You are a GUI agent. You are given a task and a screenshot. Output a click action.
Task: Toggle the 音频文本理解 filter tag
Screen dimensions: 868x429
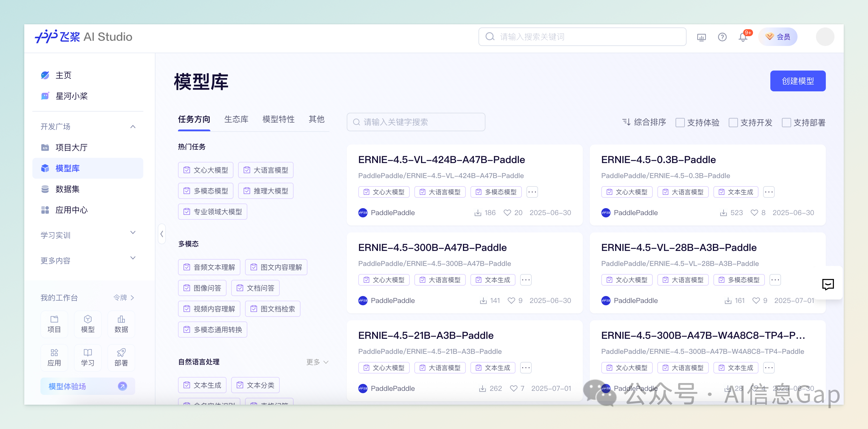(x=209, y=267)
